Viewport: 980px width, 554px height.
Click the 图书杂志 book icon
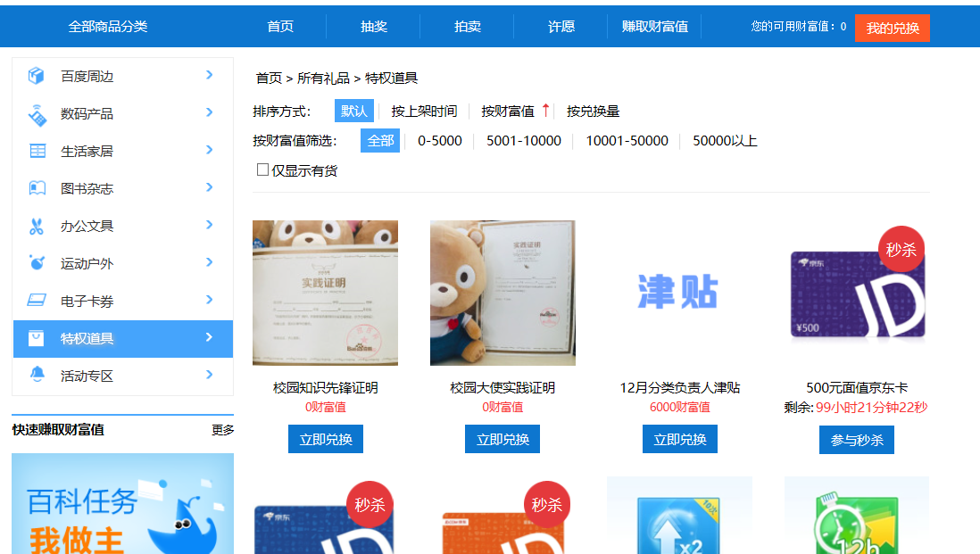37,189
